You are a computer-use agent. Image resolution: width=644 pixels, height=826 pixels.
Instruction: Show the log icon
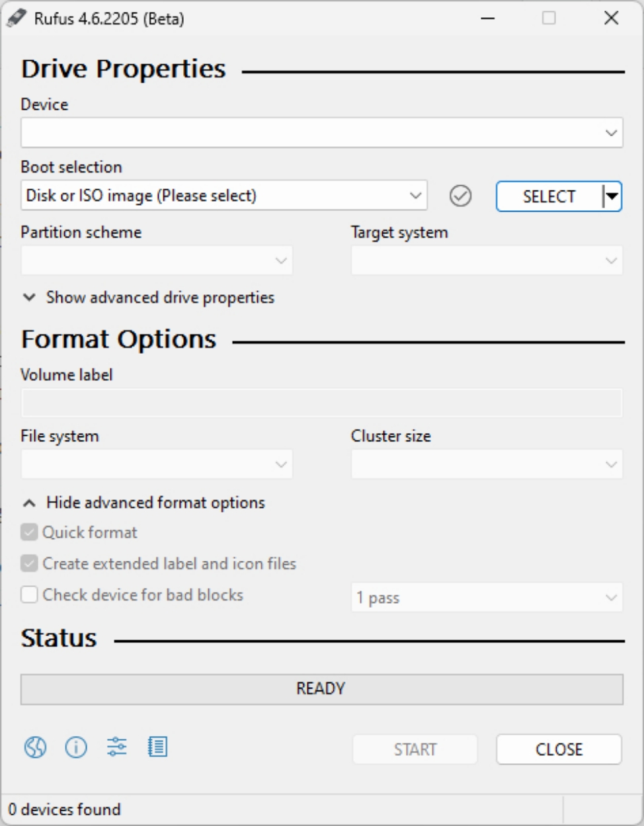coord(157,747)
